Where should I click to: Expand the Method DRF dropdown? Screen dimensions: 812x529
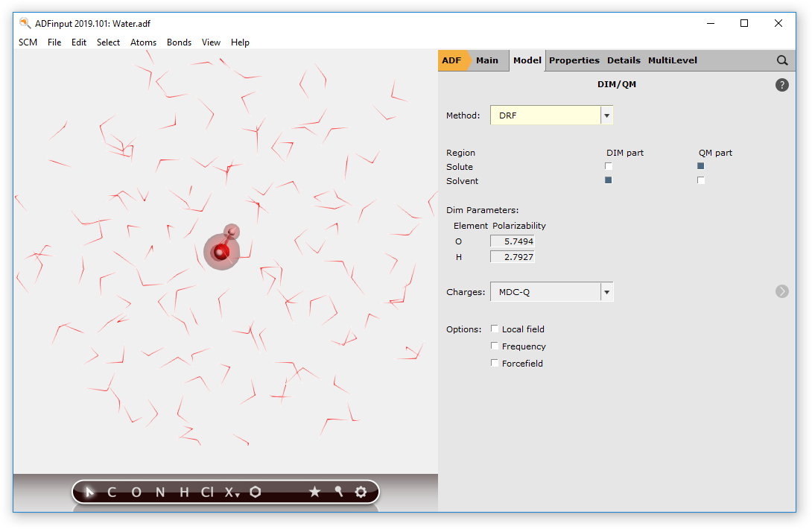pos(606,115)
